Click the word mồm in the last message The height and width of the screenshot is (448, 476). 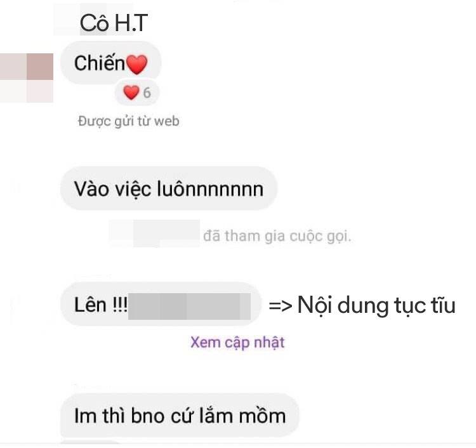(262, 416)
